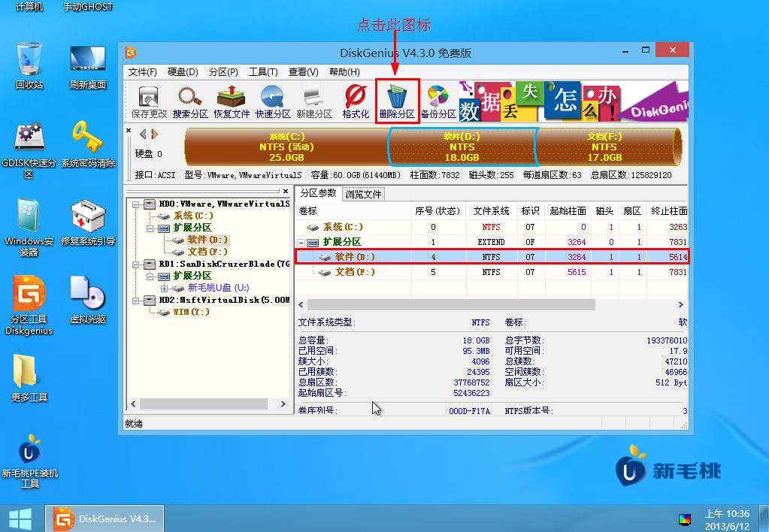Collapse the RD1:SanDiskCruzerBlade tree node
Image resolution: width=769 pixels, height=532 pixels.
[x=136, y=264]
